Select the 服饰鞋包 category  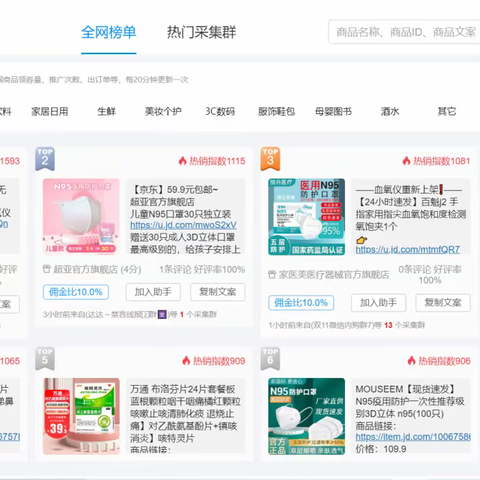(277, 111)
